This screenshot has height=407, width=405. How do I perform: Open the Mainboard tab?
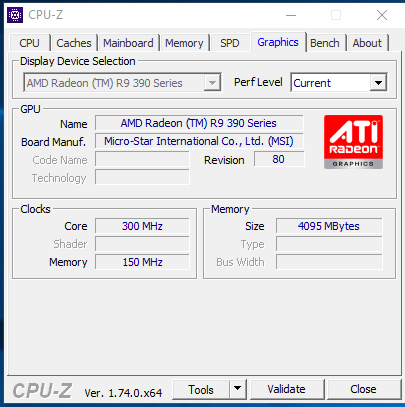128,43
